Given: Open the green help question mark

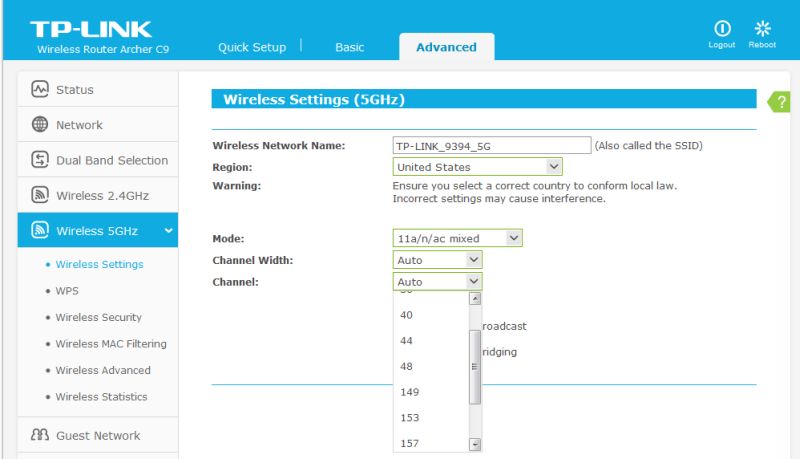Looking at the screenshot, I should [x=780, y=102].
